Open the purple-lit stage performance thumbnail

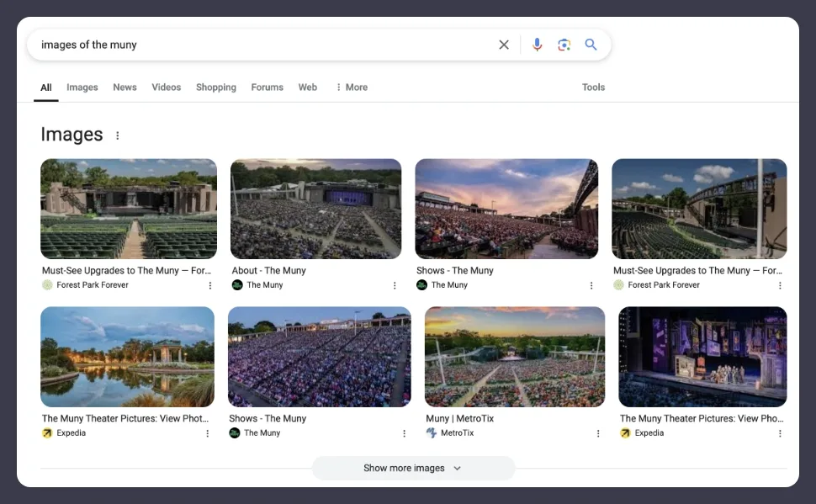[x=702, y=356]
